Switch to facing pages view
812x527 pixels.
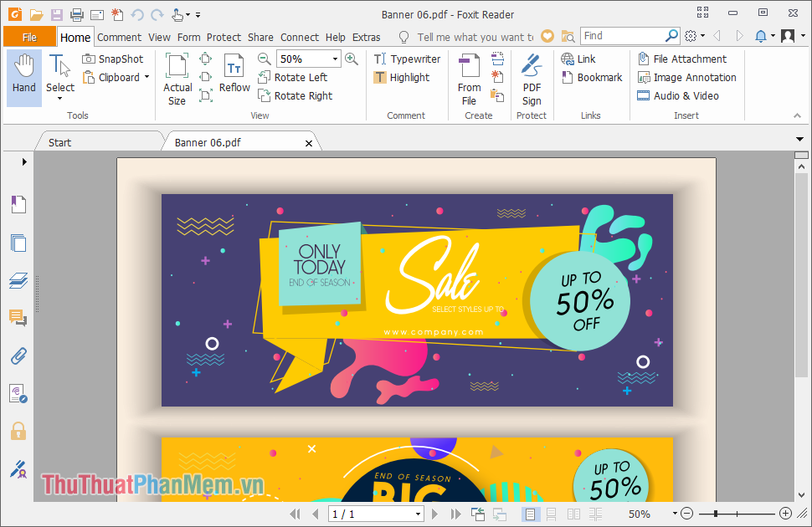coord(573,514)
